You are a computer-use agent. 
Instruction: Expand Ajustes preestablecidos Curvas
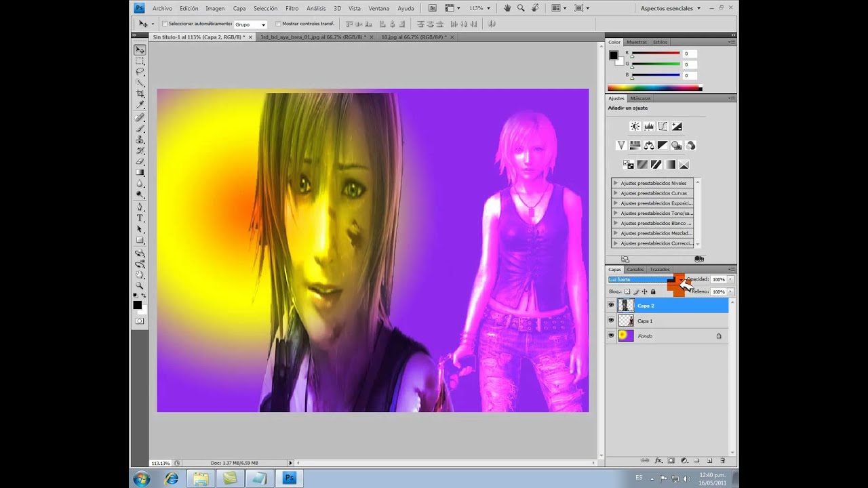click(615, 193)
